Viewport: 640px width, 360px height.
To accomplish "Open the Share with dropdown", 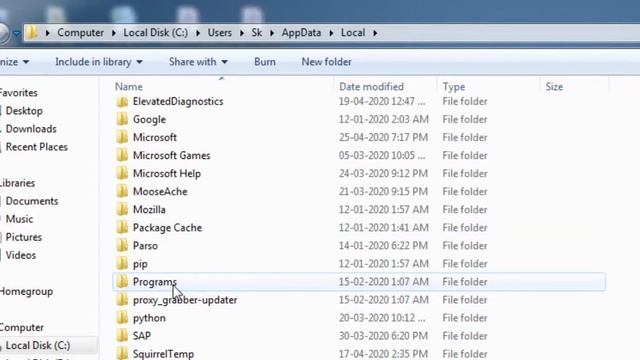I will [x=198, y=62].
